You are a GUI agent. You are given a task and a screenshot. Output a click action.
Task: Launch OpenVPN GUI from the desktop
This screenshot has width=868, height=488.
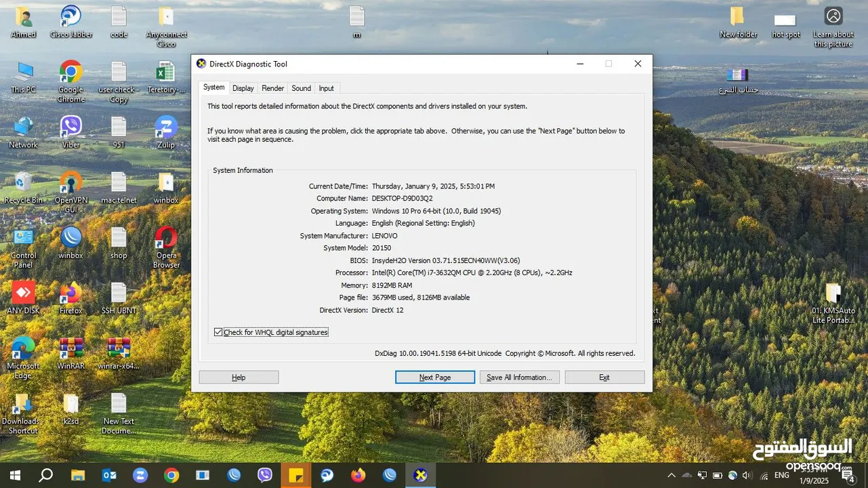pos(71,192)
